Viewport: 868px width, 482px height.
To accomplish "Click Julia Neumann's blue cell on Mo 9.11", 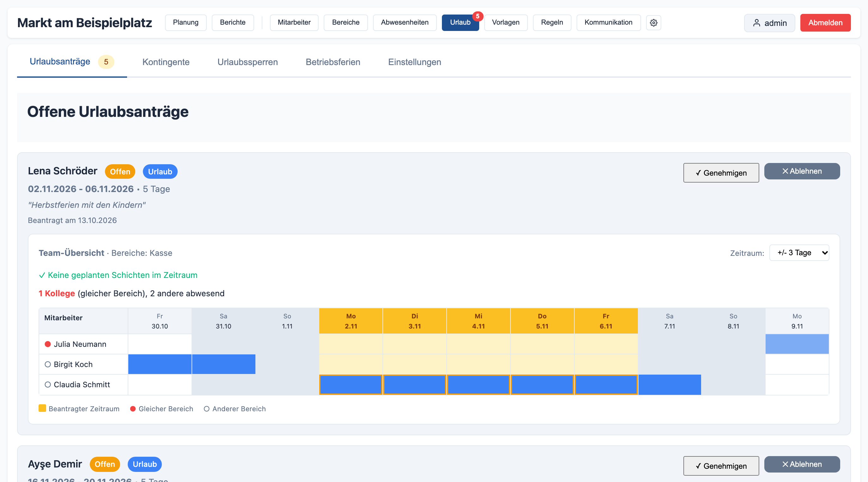I will click(797, 344).
